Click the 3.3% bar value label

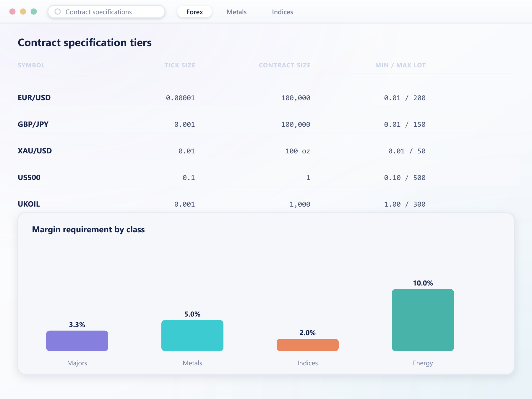tap(77, 325)
